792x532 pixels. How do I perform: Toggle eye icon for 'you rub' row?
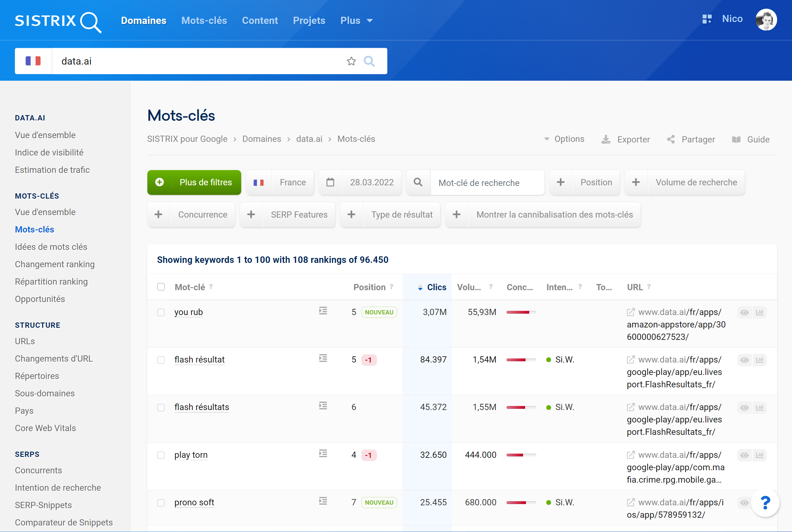744,313
